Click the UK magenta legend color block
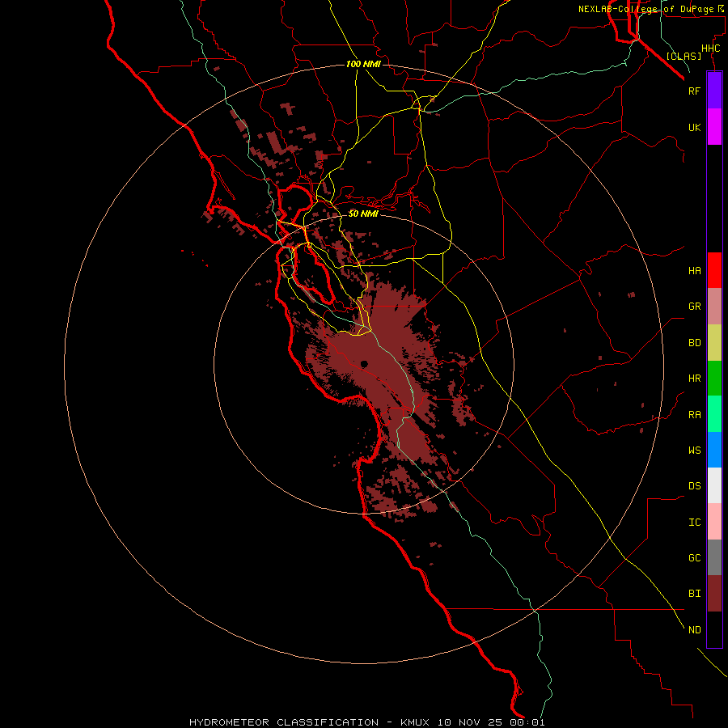Viewport: 728px width, 728px height. click(714, 127)
